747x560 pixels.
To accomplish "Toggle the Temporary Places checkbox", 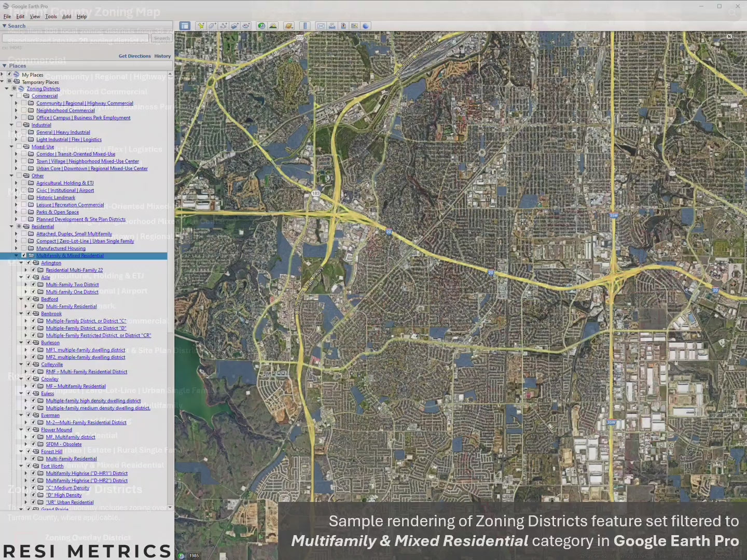I will click(x=9, y=82).
